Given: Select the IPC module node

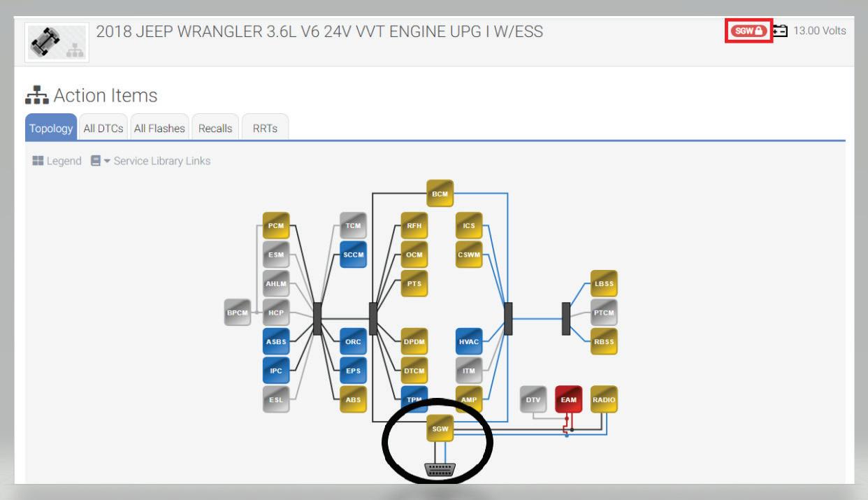Looking at the screenshot, I should 275,371.
